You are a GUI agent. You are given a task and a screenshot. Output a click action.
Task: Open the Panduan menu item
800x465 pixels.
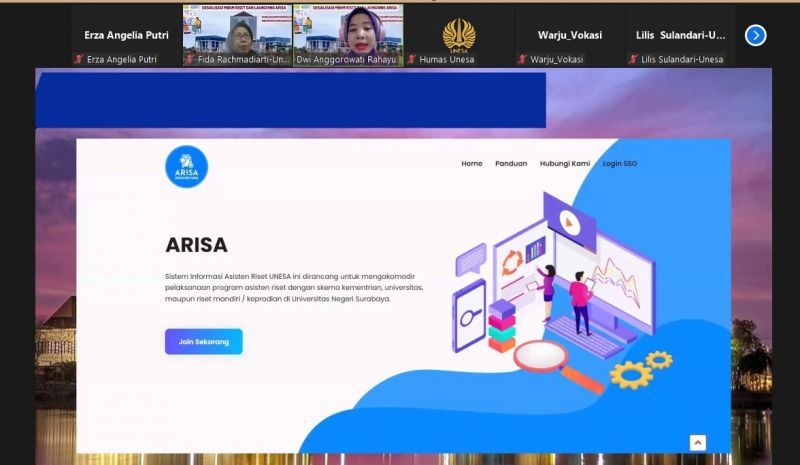(x=511, y=163)
